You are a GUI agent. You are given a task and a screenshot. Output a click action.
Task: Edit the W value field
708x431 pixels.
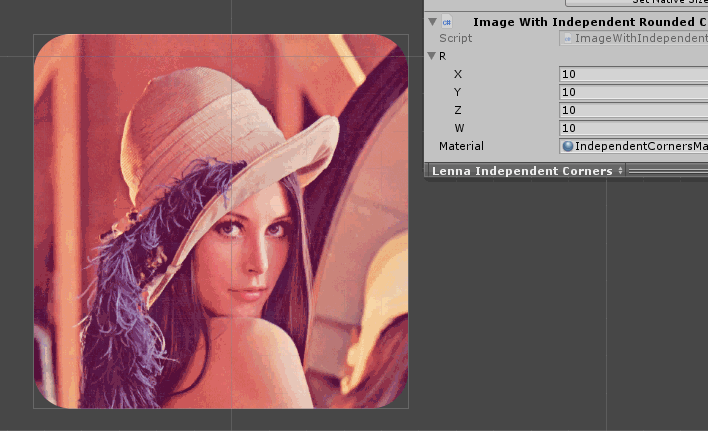coord(633,128)
